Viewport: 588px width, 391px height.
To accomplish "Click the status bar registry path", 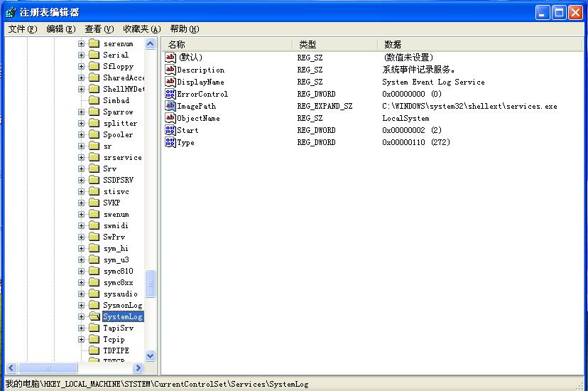I will click(x=157, y=384).
